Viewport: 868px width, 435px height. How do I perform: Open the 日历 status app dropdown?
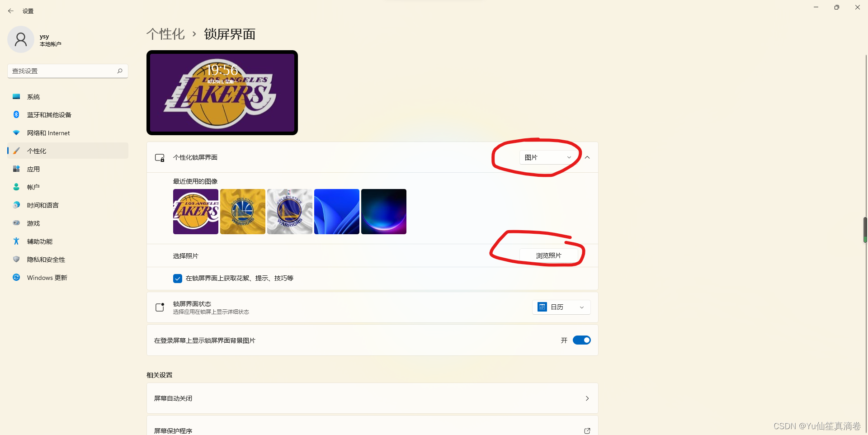coord(561,307)
